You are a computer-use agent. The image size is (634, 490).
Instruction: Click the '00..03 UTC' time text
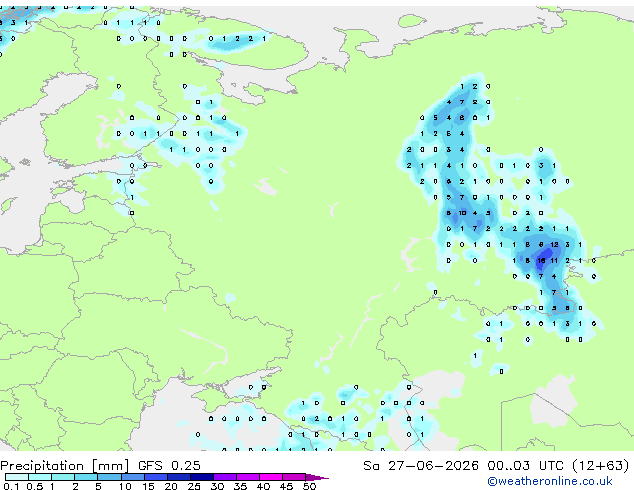click(525, 466)
